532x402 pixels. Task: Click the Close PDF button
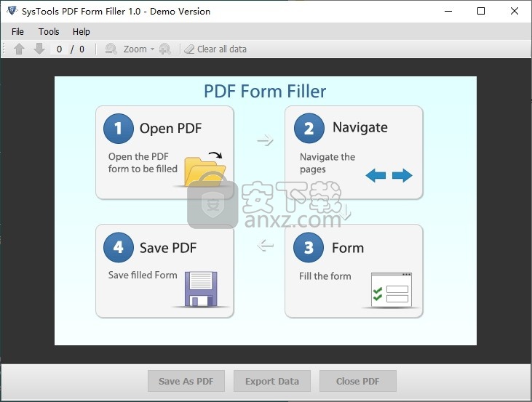click(x=358, y=381)
